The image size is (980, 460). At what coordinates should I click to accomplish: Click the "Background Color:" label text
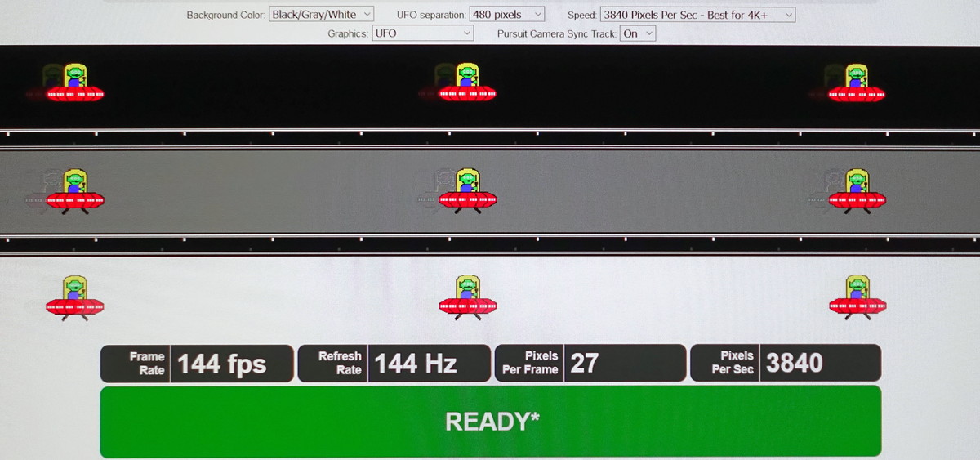(225, 16)
